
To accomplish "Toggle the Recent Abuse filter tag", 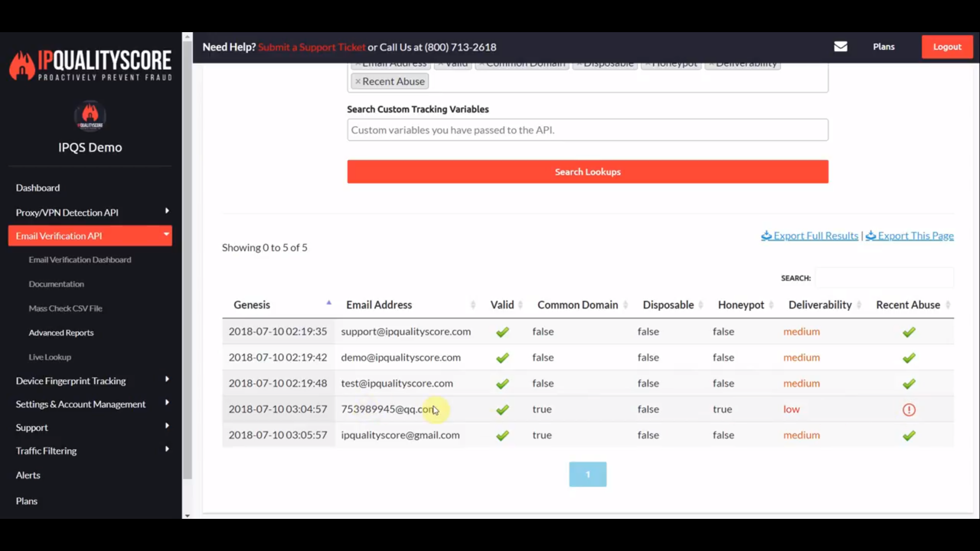I will (x=389, y=81).
